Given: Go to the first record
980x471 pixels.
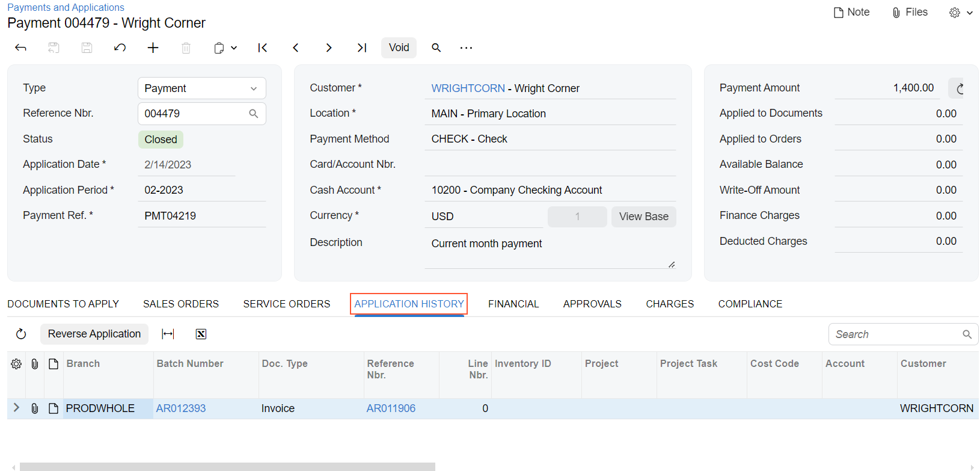Looking at the screenshot, I should [263, 48].
